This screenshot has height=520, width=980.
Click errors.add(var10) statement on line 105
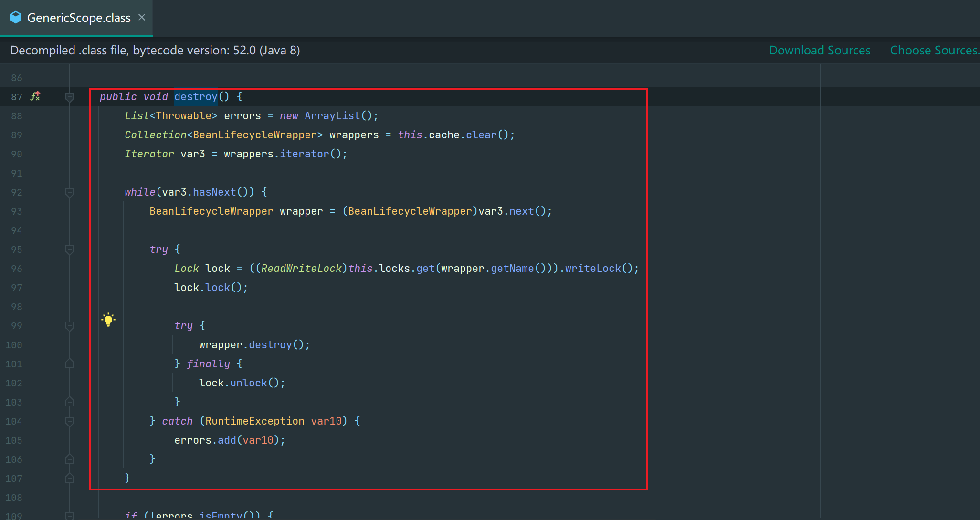230,440
